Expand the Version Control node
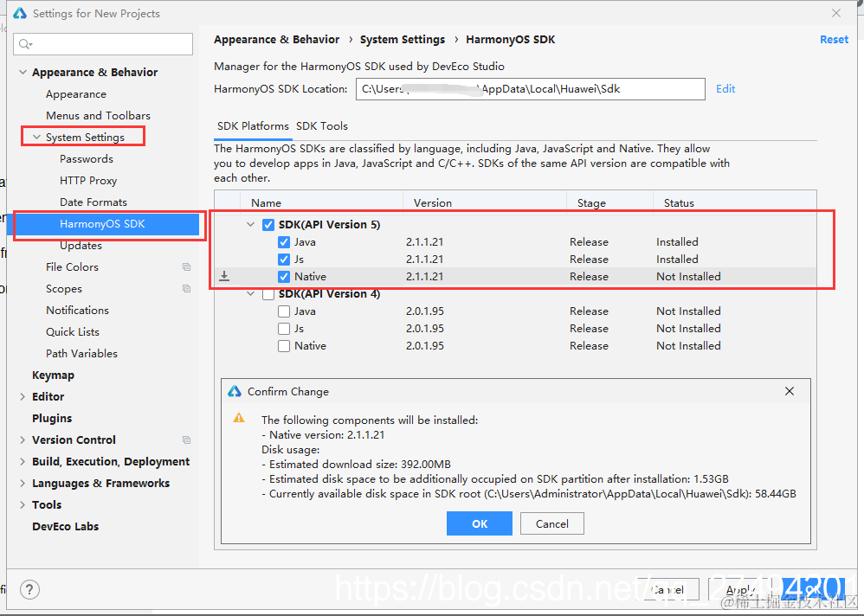This screenshot has height=616, width=864. pyautogui.click(x=23, y=440)
